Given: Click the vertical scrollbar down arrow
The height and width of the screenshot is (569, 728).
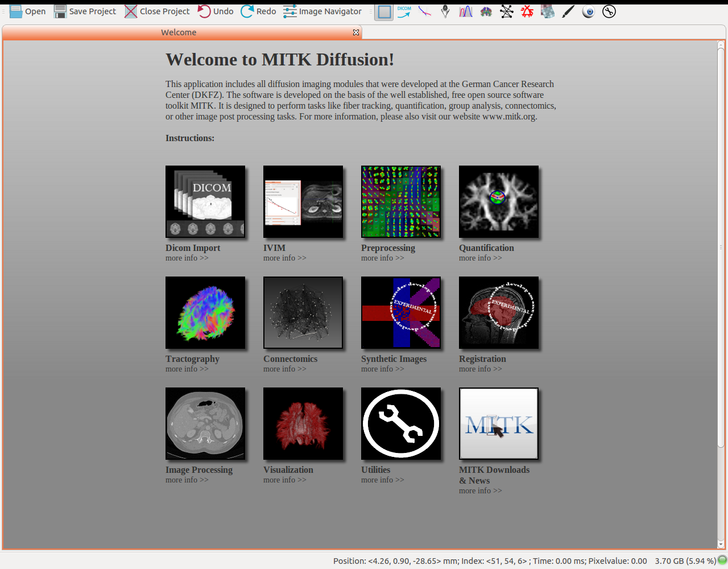Looking at the screenshot, I should (721, 545).
